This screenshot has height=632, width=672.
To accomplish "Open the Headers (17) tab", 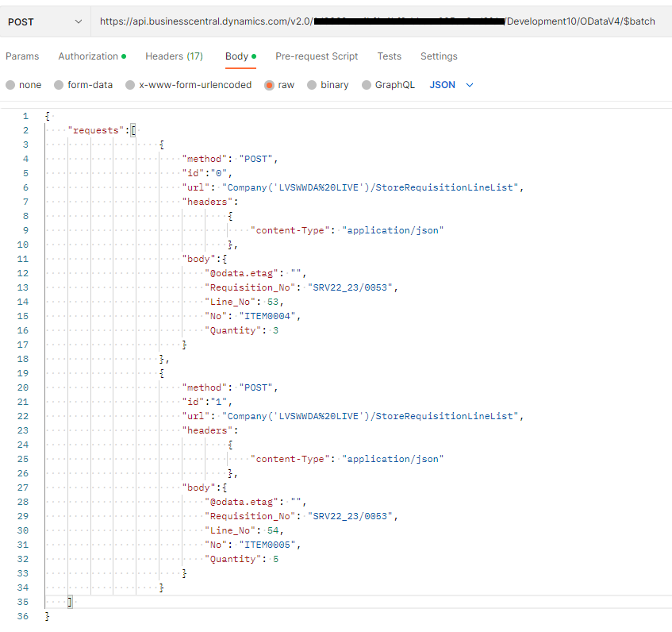I will [174, 56].
